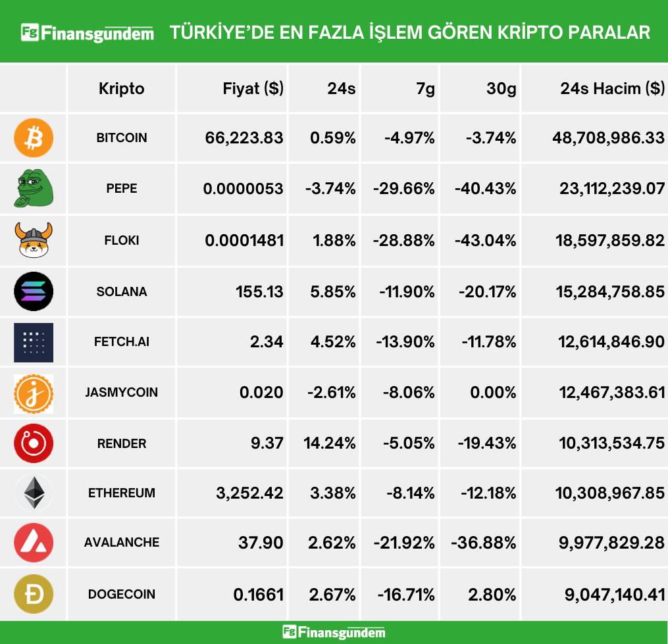This screenshot has height=644, width=668.
Task: Select the Floki viking dog icon
Action: [34, 240]
